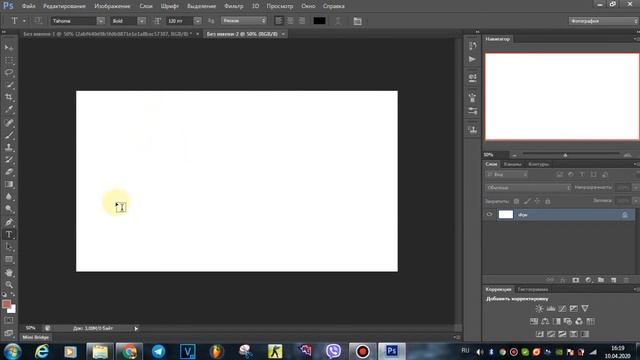Viewport: 640px width, 360px height.
Task: Open Telegram from the taskbar
Action: (x=158, y=351)
